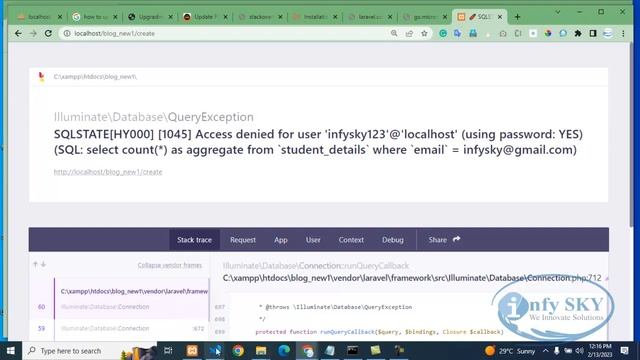
Task: Go to next frame with down arrow
Action: tap(43, 264)
